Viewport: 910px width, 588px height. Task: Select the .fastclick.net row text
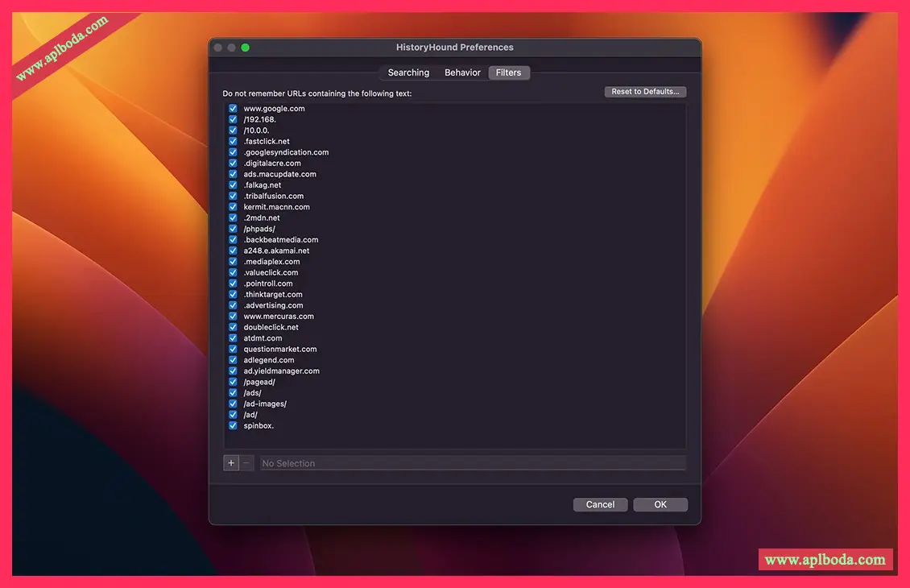coord(267,141)
